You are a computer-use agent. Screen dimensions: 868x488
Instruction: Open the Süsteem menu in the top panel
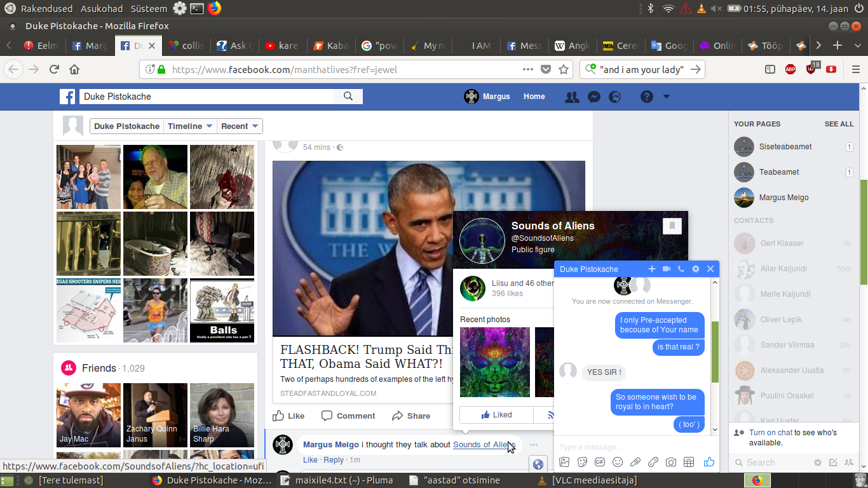click(149, 8)
